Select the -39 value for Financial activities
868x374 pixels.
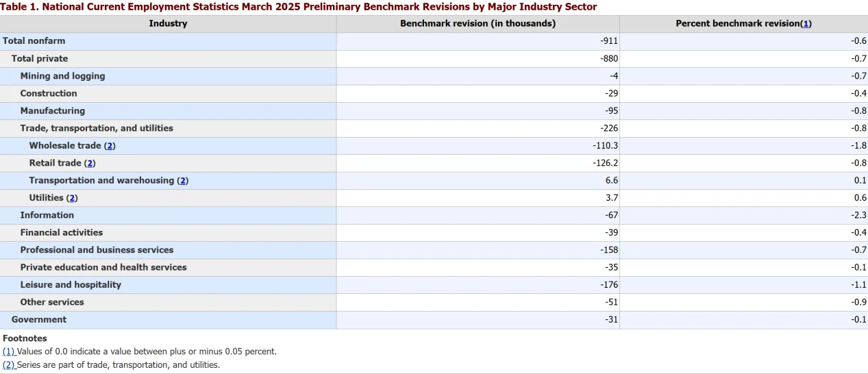(611, 233)
